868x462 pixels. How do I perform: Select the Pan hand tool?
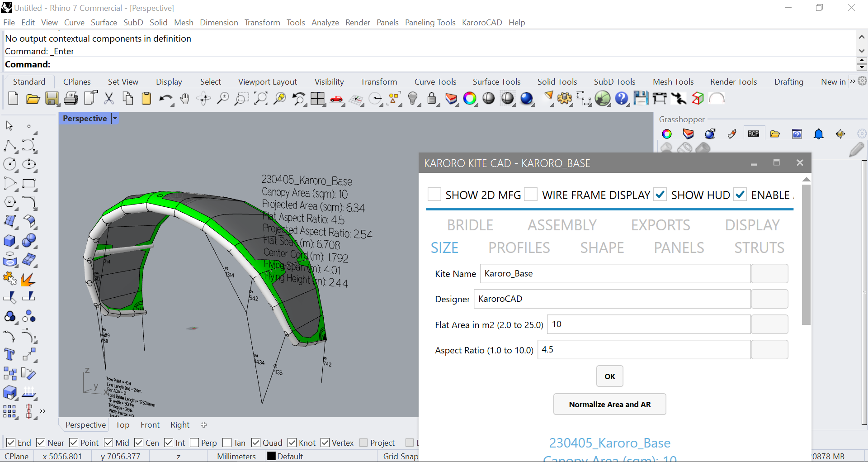point(184,98)
